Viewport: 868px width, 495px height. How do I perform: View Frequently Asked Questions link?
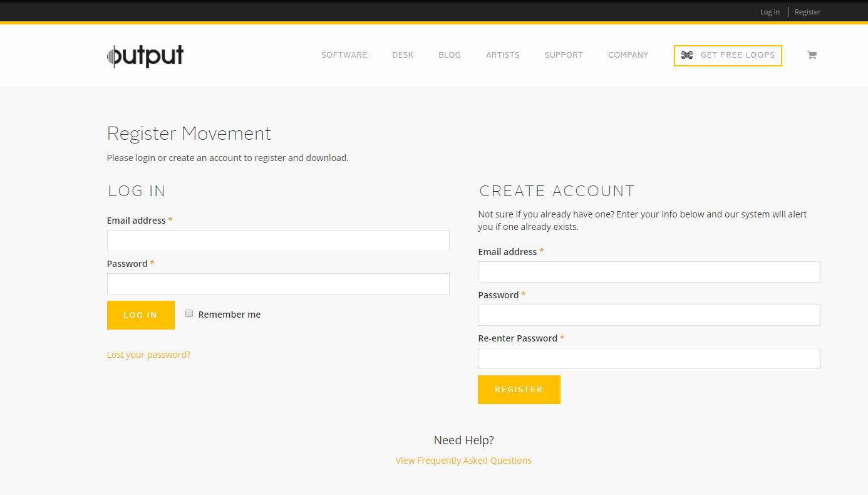463,461
